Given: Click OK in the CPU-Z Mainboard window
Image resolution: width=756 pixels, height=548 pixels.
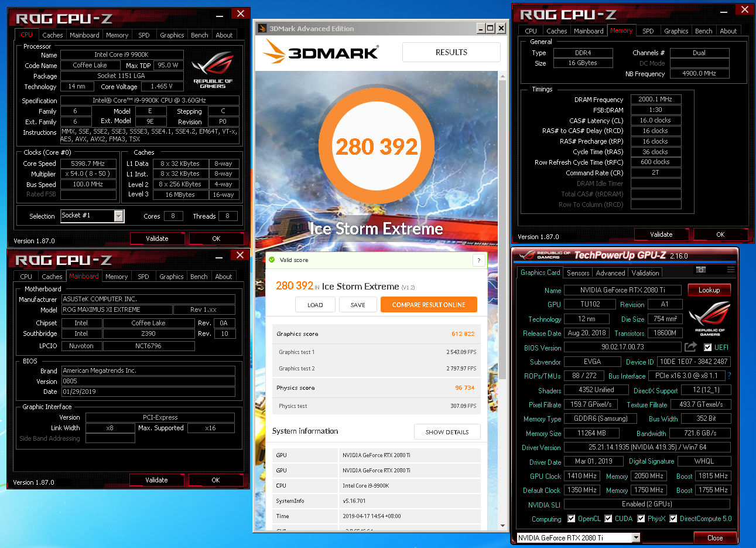Looking at the screenshot, I should pos(215,480).
